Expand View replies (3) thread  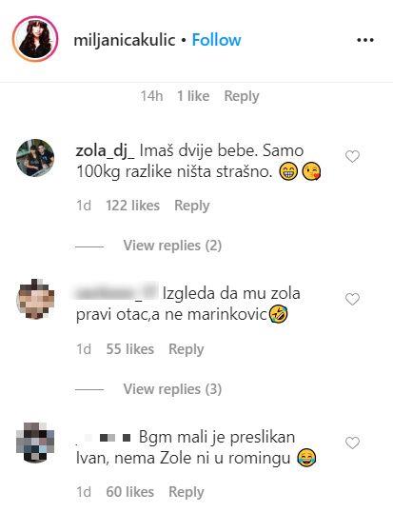pyautogui.click(x=172, y=389)
